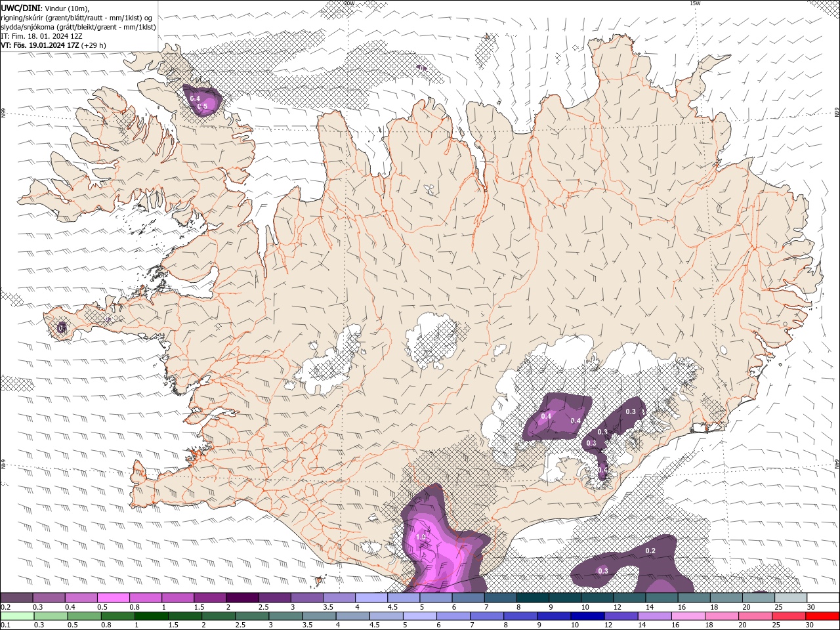Select the darkest purple 2 swatch, purple-pink scale
Image resolution: width=840 pixels, height=630 pixels.
pyautogui.click(x=242, y=598)
